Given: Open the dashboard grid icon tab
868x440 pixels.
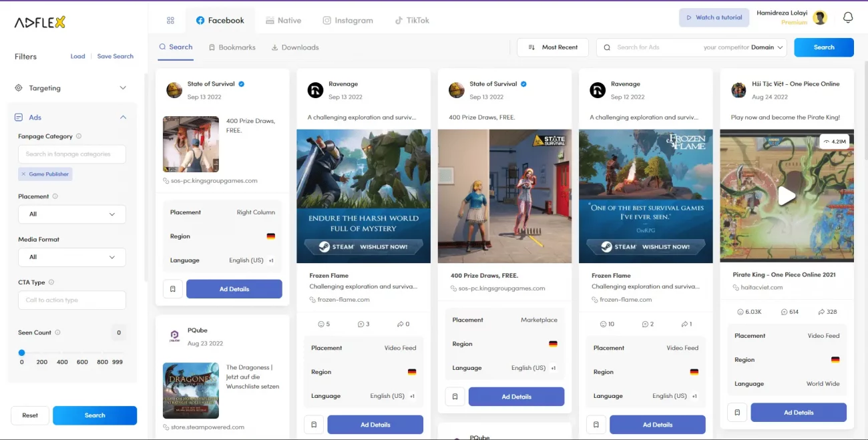Looking at the screenshot, I should click(170, 21).
